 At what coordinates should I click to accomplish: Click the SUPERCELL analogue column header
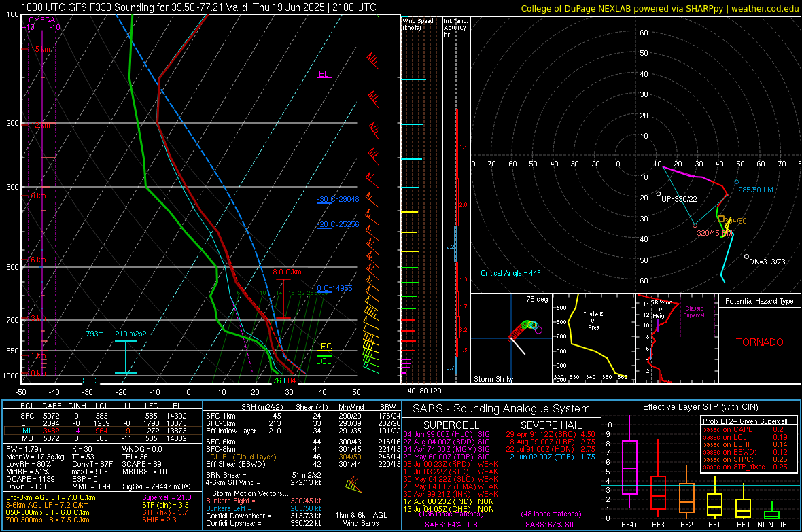(451, 425)
